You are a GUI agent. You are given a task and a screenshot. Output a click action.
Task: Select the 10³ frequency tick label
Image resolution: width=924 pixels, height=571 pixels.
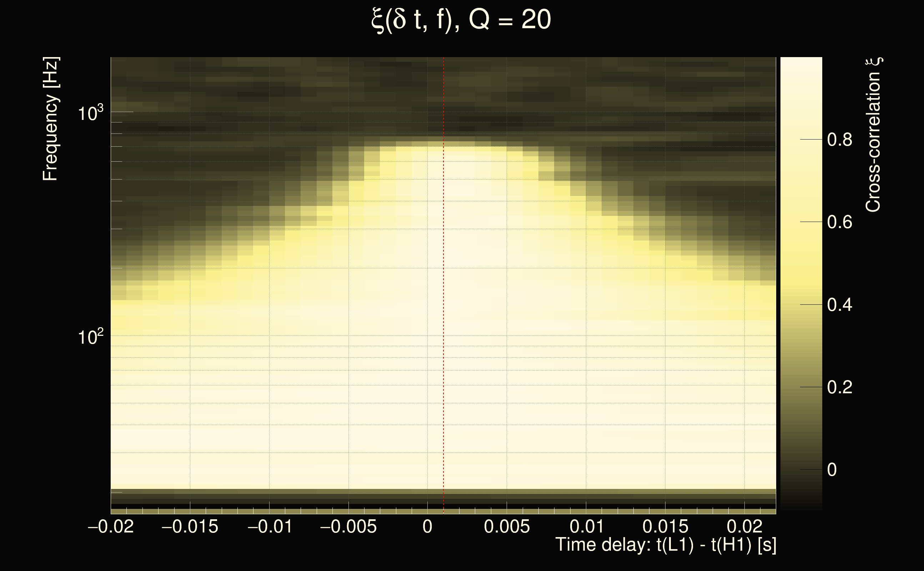click(90, 112)
